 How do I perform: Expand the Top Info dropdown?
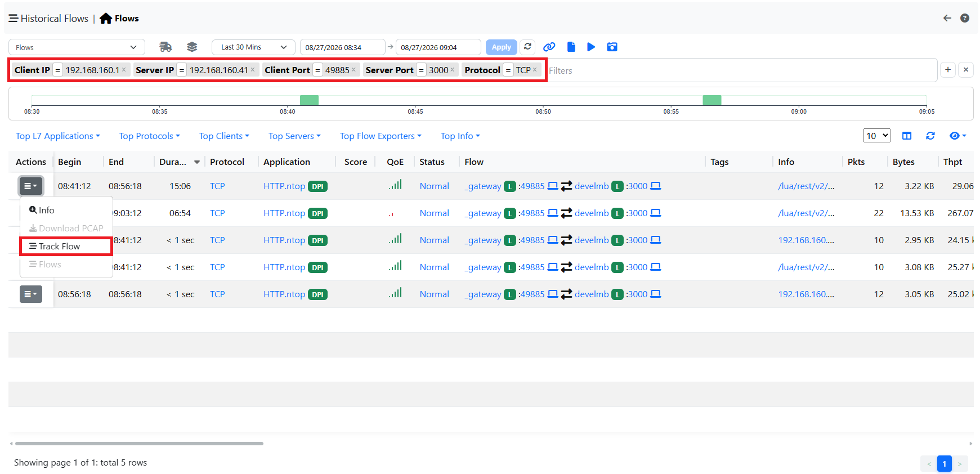[460, 136]
